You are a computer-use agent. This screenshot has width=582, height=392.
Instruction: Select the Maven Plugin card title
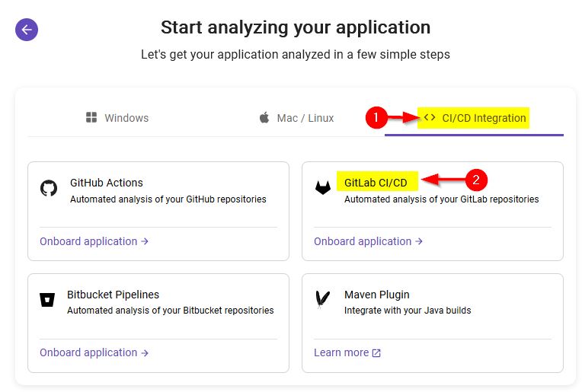pos(377,295)
